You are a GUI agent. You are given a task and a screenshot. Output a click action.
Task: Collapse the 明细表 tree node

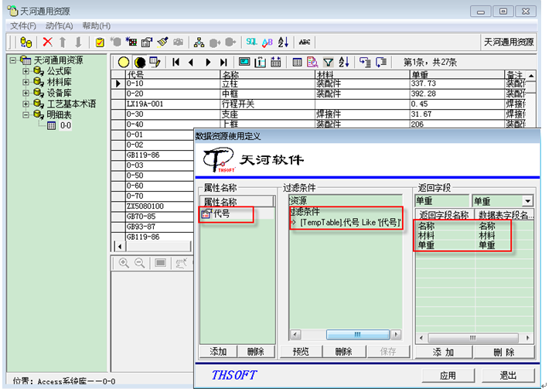click(x=26, y=115)
